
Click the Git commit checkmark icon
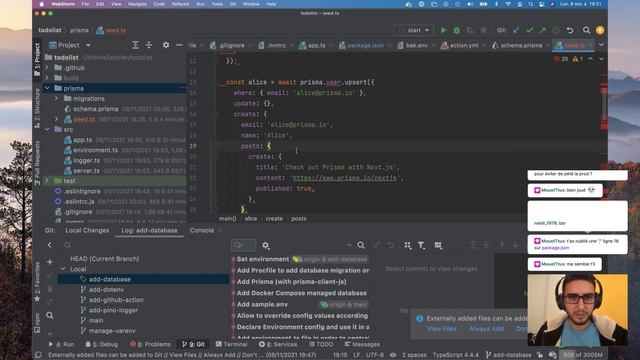(x=529, y=30)
